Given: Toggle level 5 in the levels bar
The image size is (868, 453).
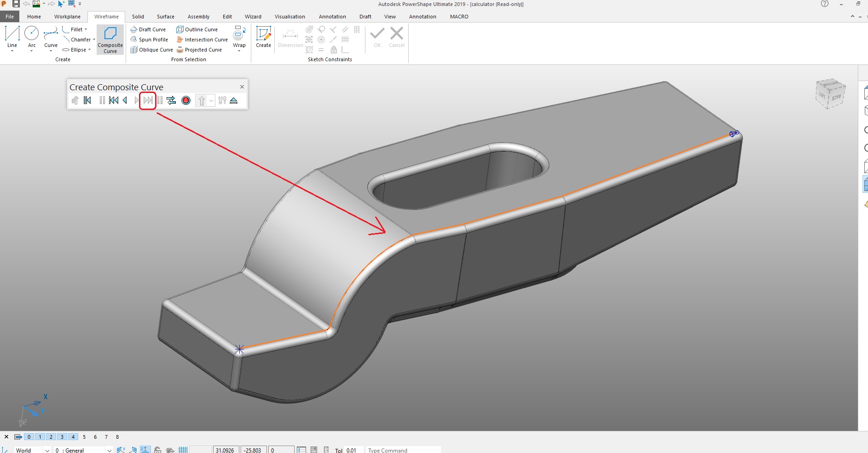Looking at the screenshot, I should click(84, 437).
